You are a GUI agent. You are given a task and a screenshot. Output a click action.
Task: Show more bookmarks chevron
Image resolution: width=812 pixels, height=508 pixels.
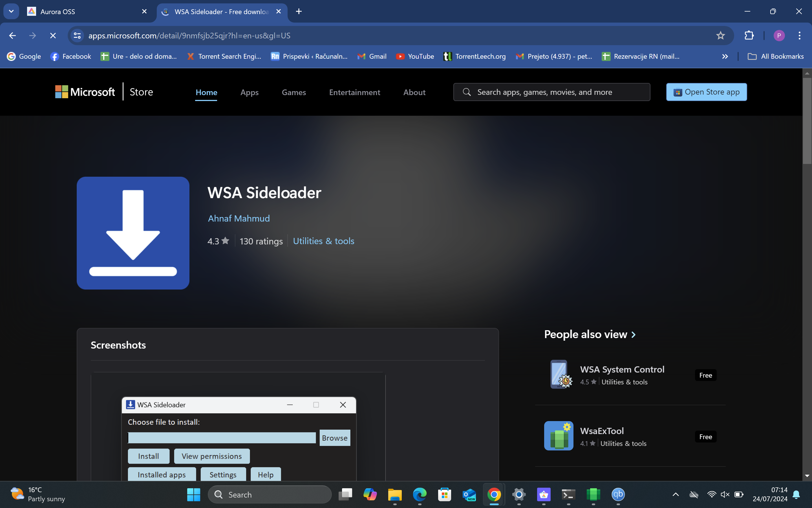pos(725,56)
